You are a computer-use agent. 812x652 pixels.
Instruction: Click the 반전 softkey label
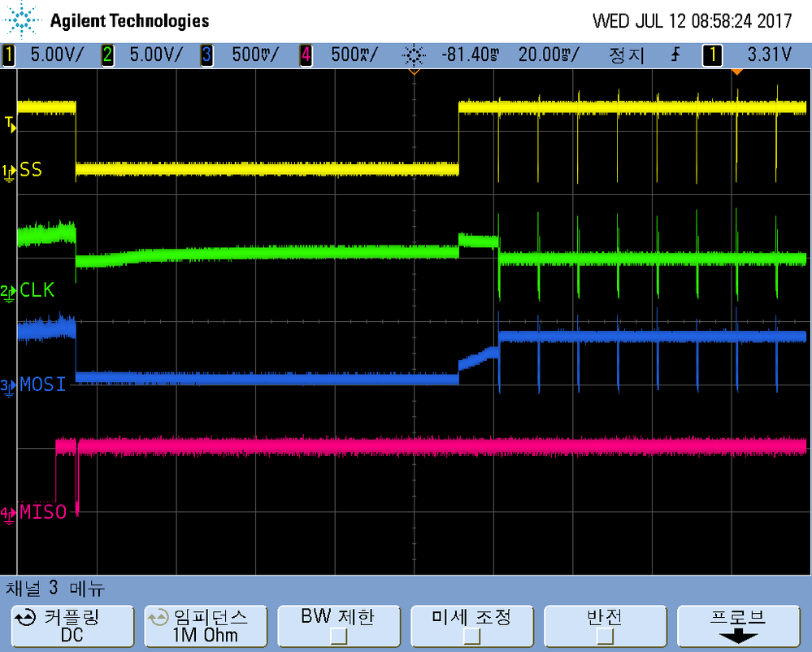point(605,617)
